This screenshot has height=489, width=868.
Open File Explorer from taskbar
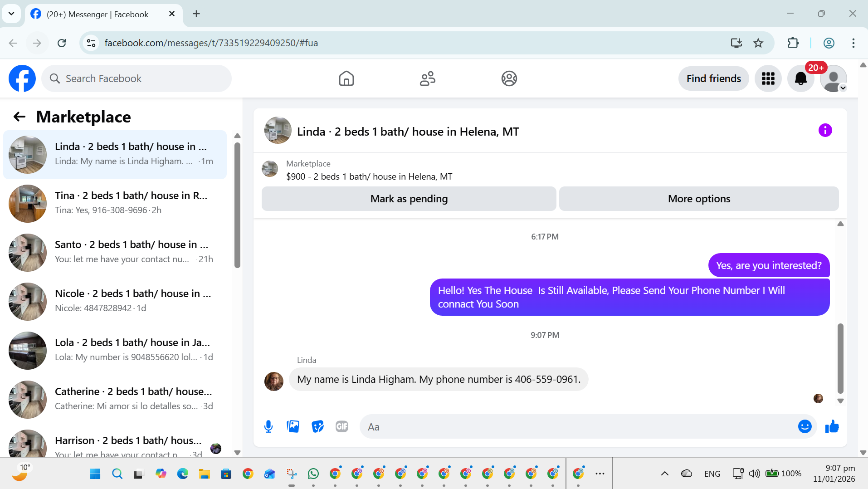click(204, 474)
